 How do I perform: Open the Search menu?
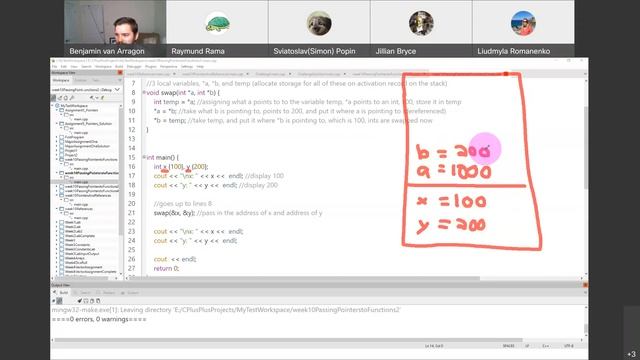pyautogui.click(x=87, y=67)
